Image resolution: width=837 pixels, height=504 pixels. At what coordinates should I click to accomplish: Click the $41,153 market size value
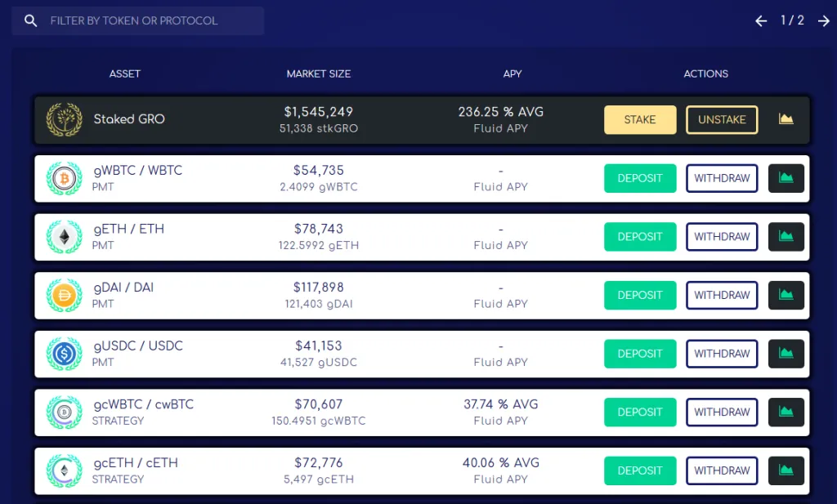pos(319,346)
